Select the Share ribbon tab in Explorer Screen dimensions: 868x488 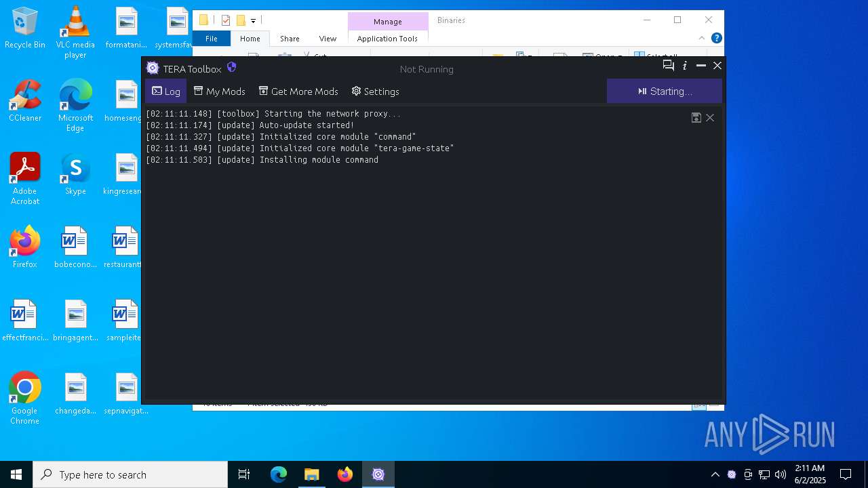[x=290, y=39]
